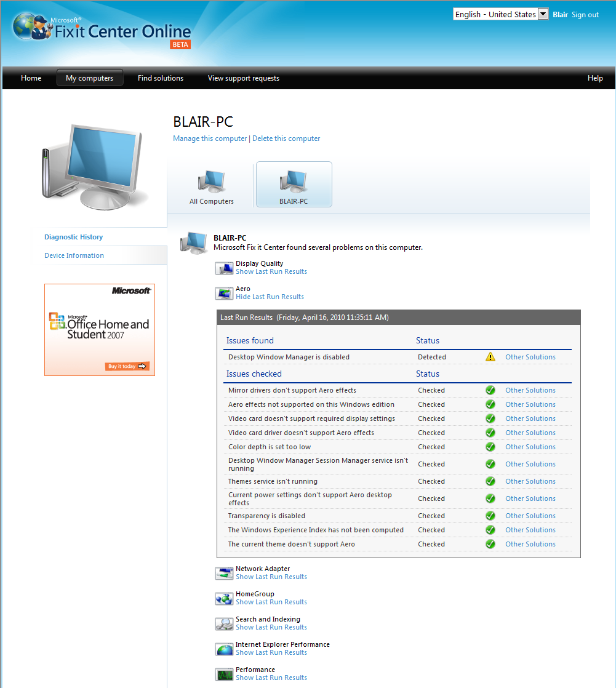Image resolution: width=616 pixels, height=688 pixels.
Task: Open Other Solutions for Current power settings row
Action: [530, 498]
